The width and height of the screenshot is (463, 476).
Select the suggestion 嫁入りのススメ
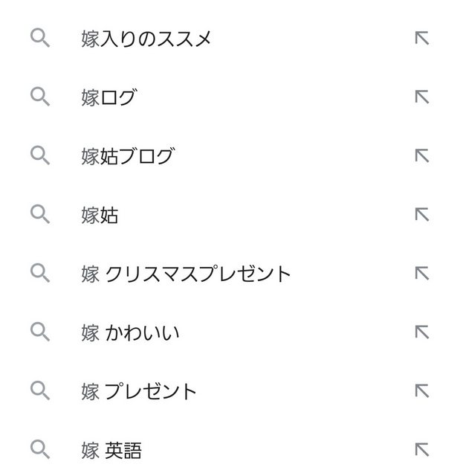(146, 39)
